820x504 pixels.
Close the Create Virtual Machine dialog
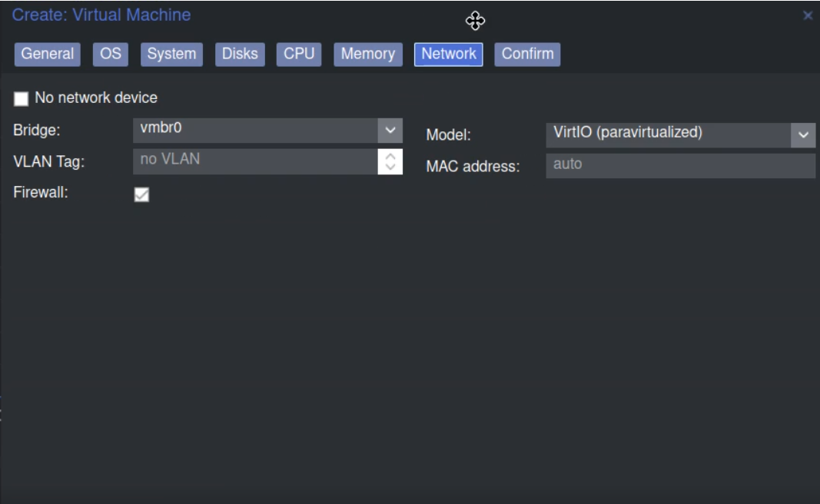(x=807, y=15)
